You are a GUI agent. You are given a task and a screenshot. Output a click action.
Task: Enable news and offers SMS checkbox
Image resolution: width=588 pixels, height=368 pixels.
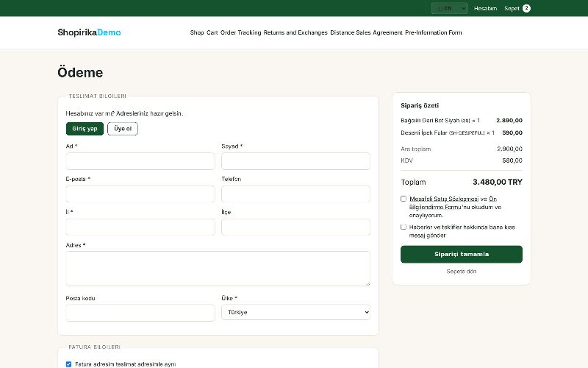[404, 227]
